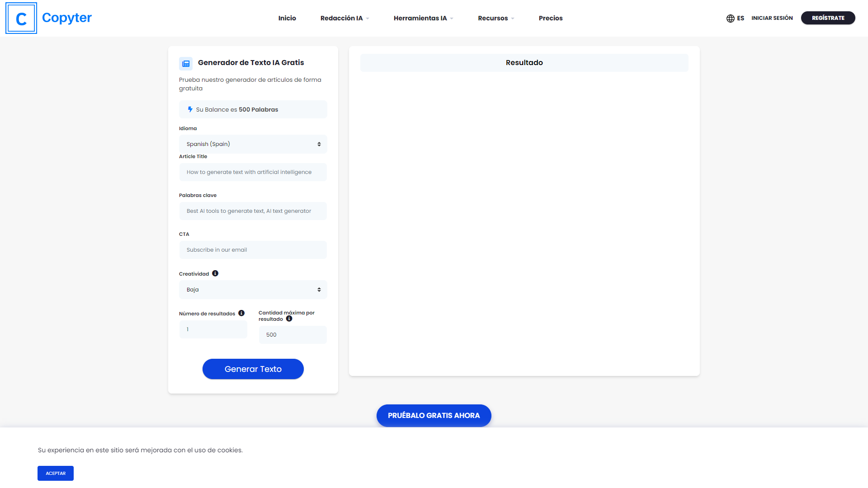Focus the Article Title input field
Viewport: 868px width, 488px height.
(253, 172)
